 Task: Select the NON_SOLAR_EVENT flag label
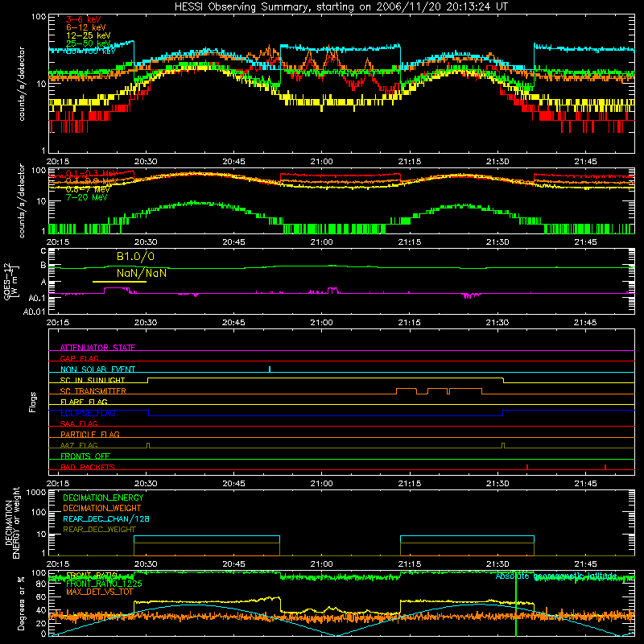[97, 369]
